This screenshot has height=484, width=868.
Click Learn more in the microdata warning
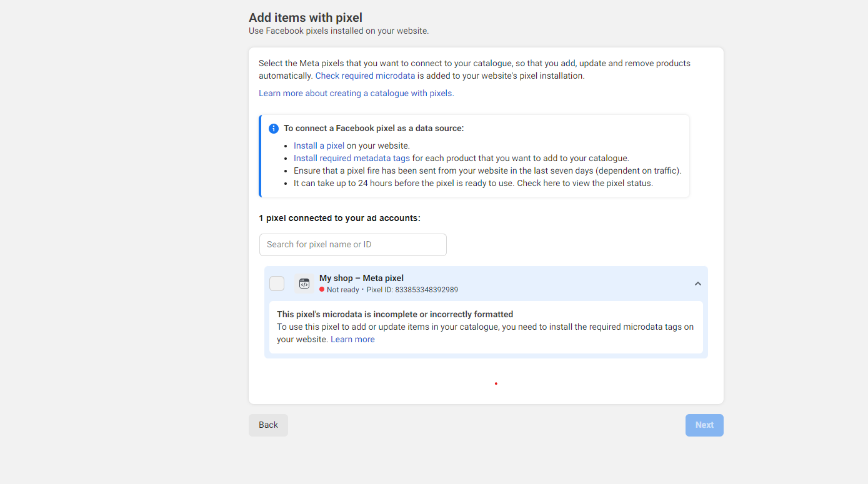point(352,340)
